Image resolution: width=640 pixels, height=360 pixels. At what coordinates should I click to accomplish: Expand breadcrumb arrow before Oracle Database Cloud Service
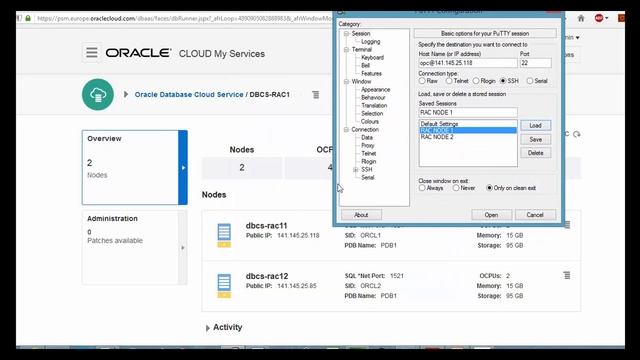pyautogui.click(x=126, y=94)
